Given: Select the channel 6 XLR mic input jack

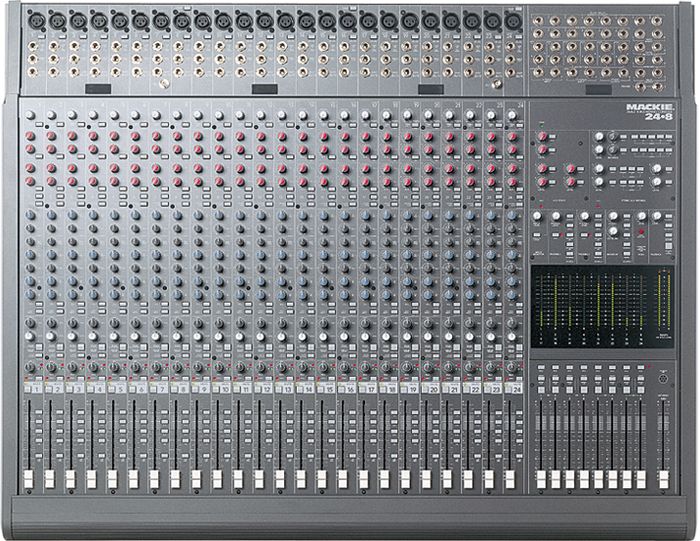Looking at the screenshot, I should tap(140, 20).
